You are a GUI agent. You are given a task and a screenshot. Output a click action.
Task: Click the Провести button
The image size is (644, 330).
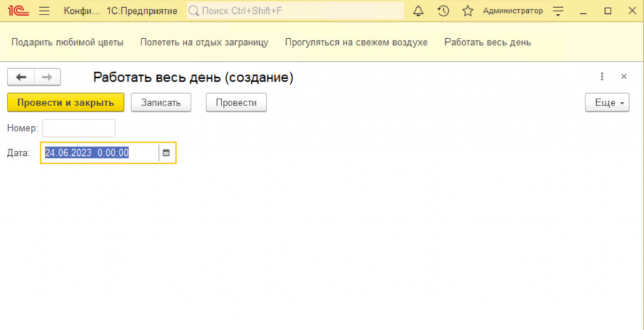pos(236,102)
